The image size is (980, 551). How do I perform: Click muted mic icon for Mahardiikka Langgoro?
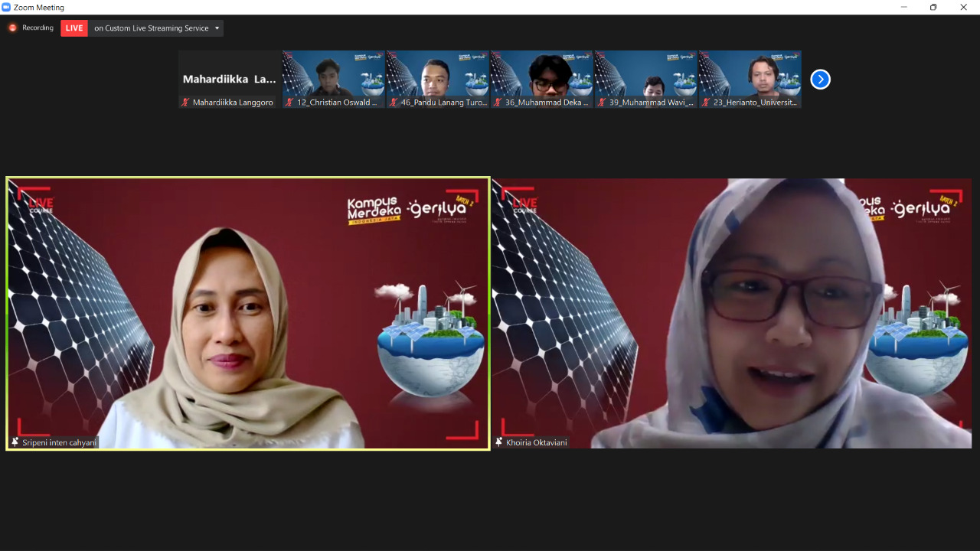point(185,103)
